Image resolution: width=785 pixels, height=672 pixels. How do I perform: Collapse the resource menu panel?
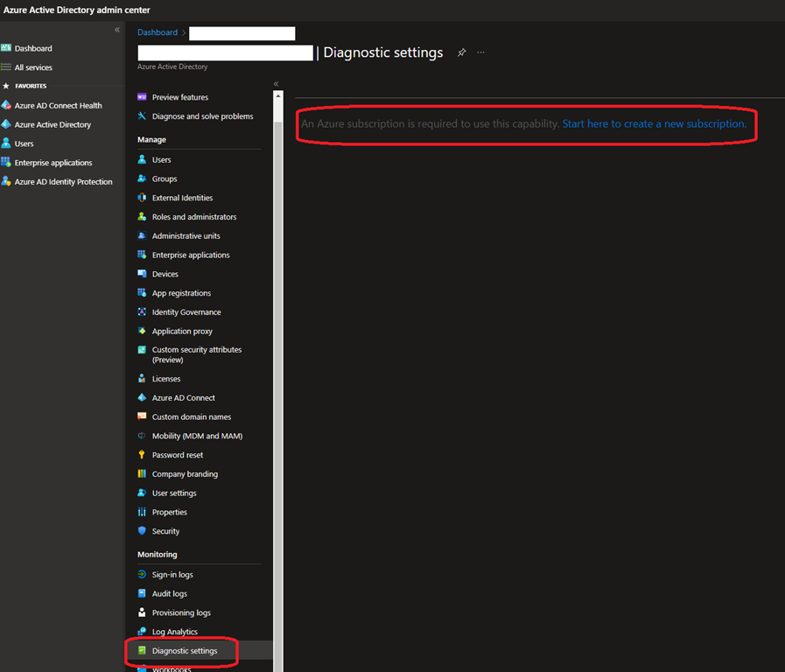276,84
